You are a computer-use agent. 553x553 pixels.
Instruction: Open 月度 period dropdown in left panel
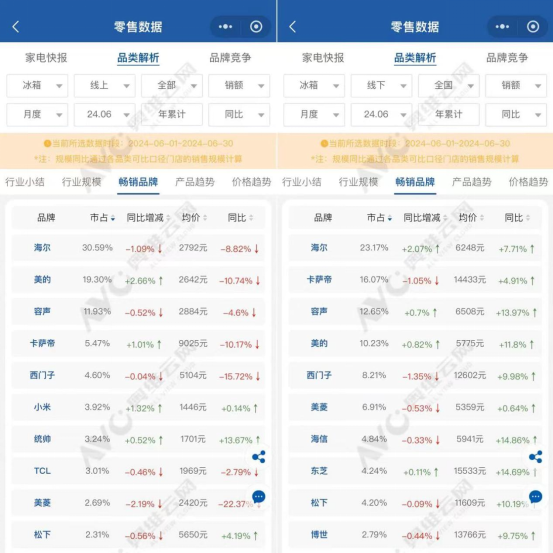pyautogui.click(x=37, y=114)
